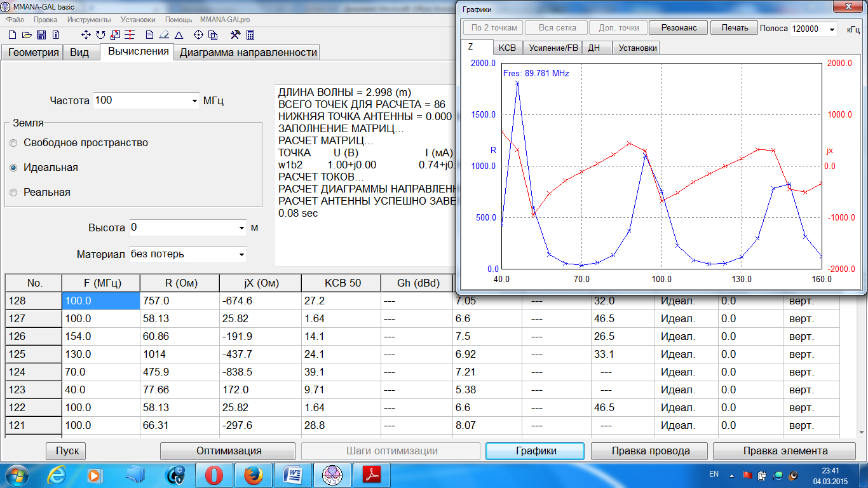Screen dimensions: 868x488
Task: Open the Помощь menu
Action: tap(179, 20)
